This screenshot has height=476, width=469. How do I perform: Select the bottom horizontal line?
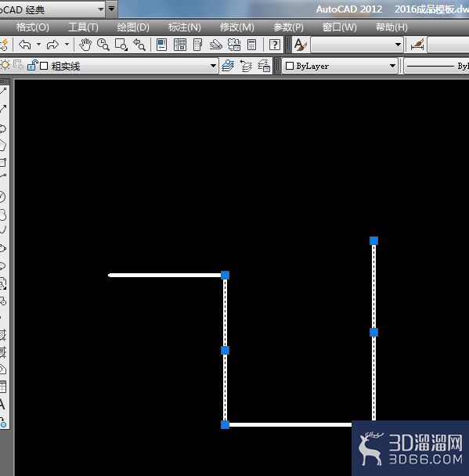290,424
